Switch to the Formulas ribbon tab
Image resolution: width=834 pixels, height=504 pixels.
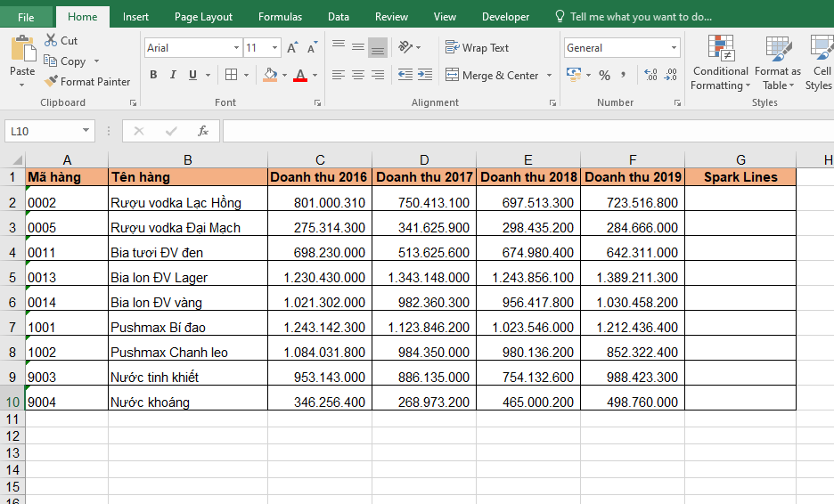pos(280,17)
